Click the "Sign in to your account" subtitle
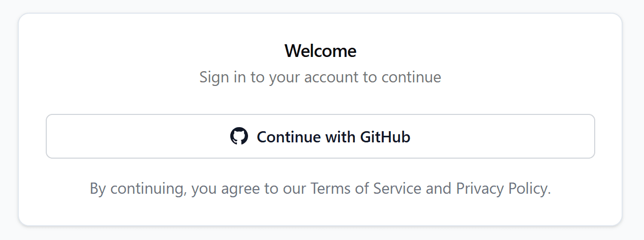This screenshot has width=644, height=240. pyautogui.click(x=320, y=77)
